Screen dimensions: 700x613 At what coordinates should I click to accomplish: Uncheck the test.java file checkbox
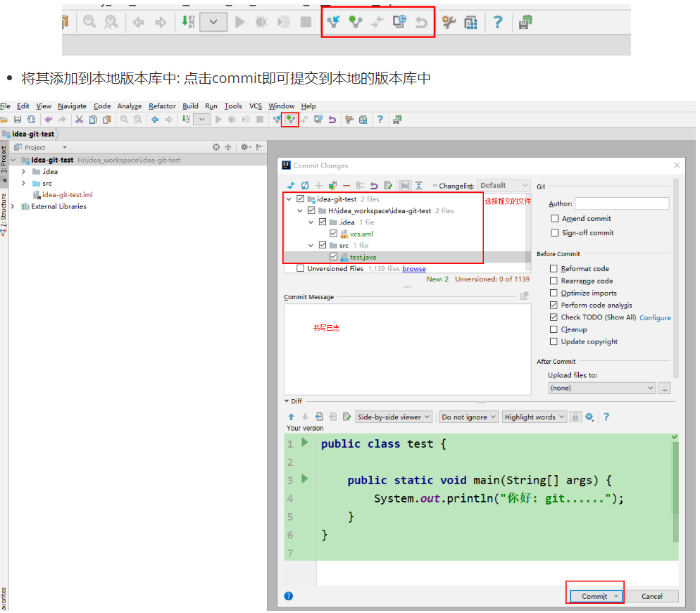tap(334, 257)
